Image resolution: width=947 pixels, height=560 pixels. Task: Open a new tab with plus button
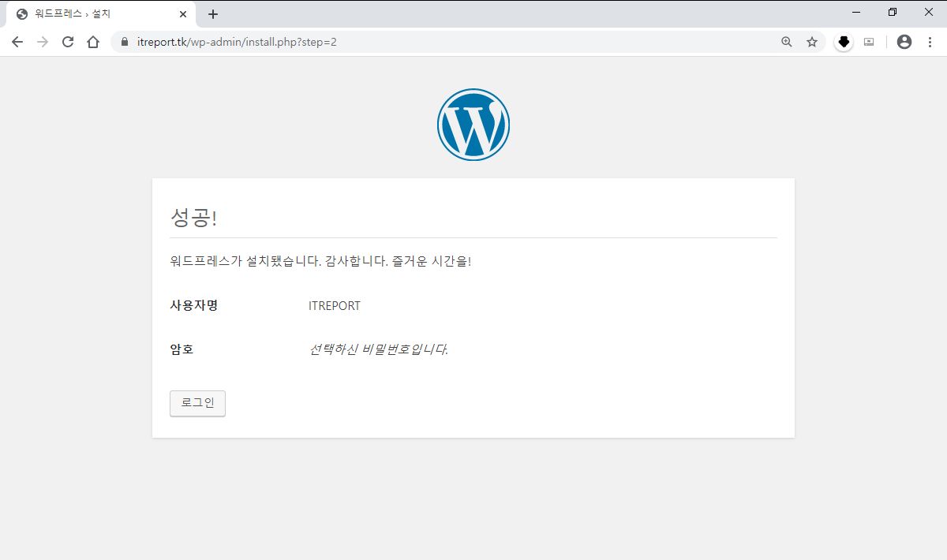click(212, 14)
